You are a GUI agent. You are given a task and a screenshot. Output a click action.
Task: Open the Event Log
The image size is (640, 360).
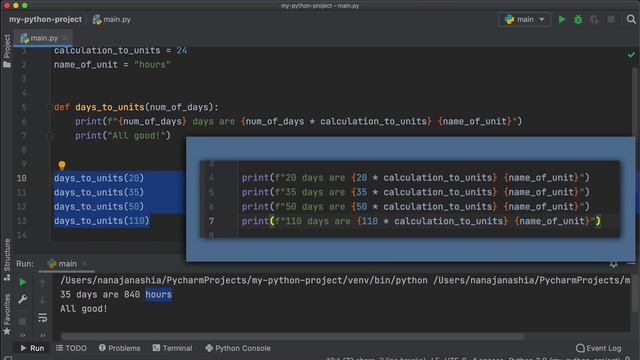(x=598, y=348)
